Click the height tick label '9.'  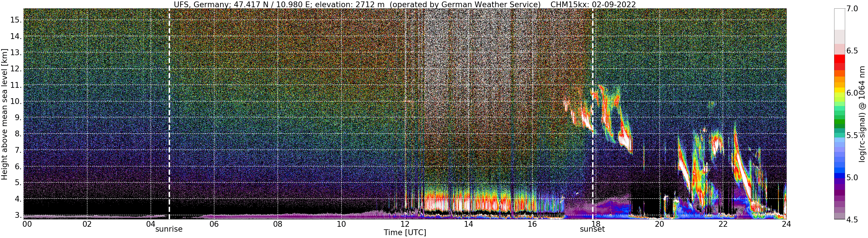18,118
